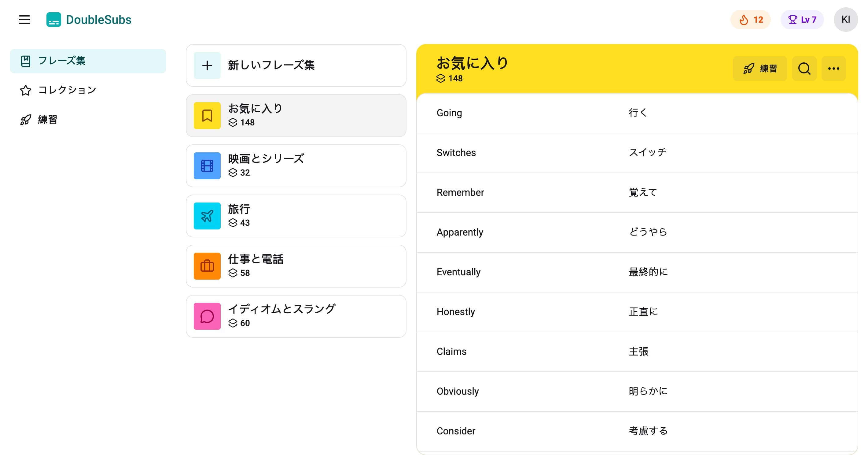
Task: Select フレーズ集 in the sidebar
Action: [88, 61]
